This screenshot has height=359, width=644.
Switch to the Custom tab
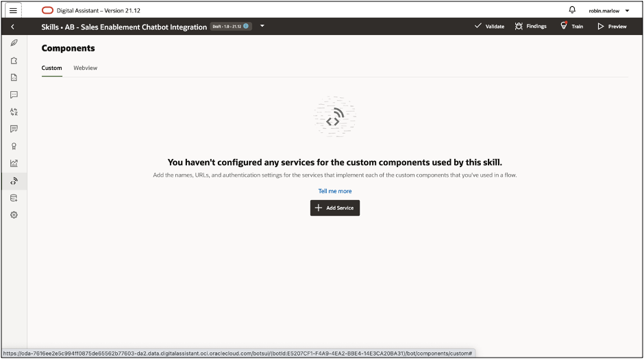(x=52, y=69)
